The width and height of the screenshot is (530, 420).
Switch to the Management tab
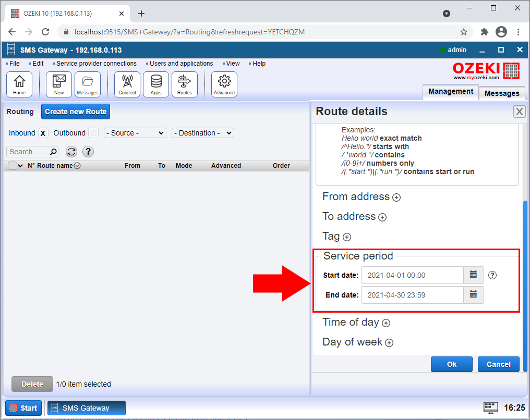point(451,92)
